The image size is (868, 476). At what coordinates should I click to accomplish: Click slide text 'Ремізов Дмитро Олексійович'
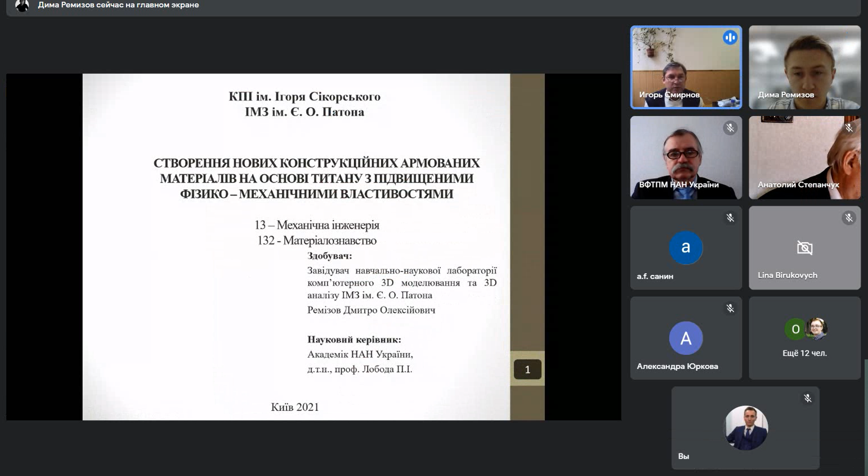click(371, 310)
